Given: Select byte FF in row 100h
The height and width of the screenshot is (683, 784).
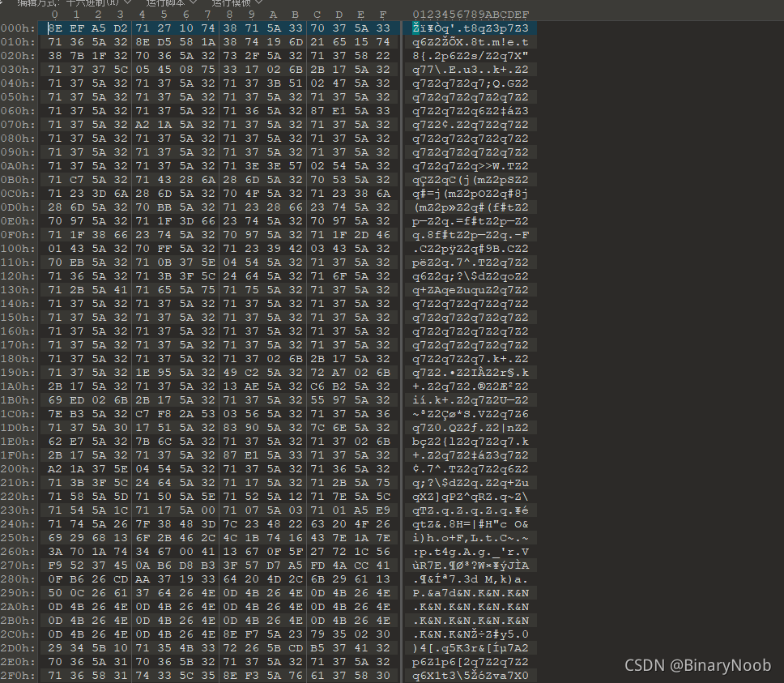Looking at the screenshot, I should pyautogui.click(x=164, y=249).
